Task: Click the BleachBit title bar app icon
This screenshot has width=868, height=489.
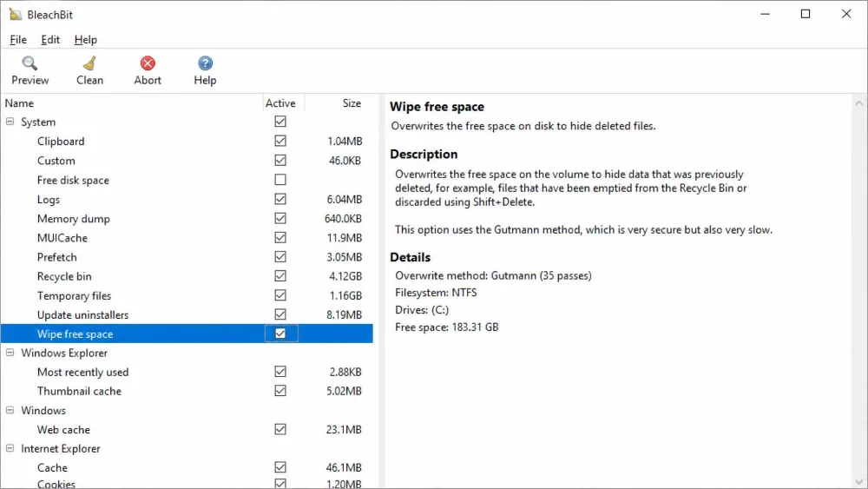Action: [x=16, y=15]
